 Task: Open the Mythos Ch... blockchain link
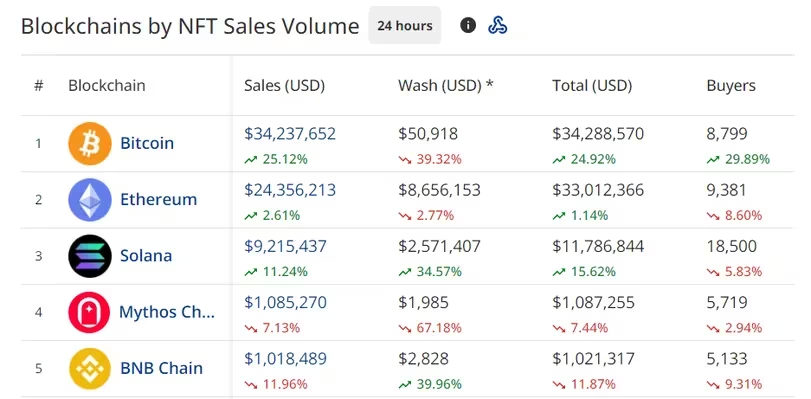click(x=167, y=312)
